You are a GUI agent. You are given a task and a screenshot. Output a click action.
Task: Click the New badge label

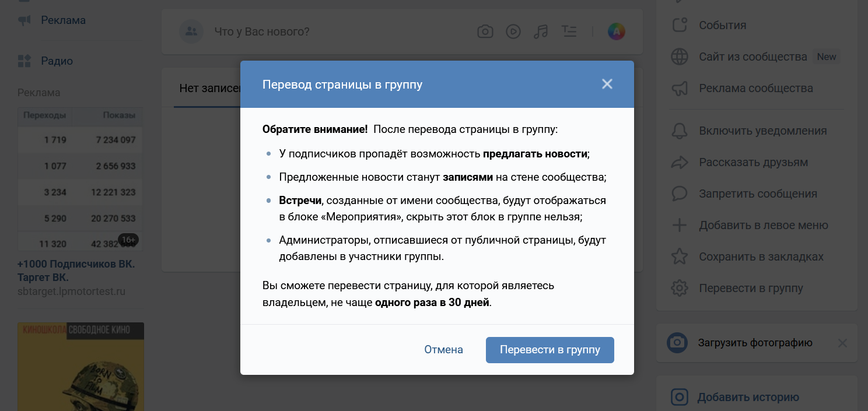pos(827,57)
